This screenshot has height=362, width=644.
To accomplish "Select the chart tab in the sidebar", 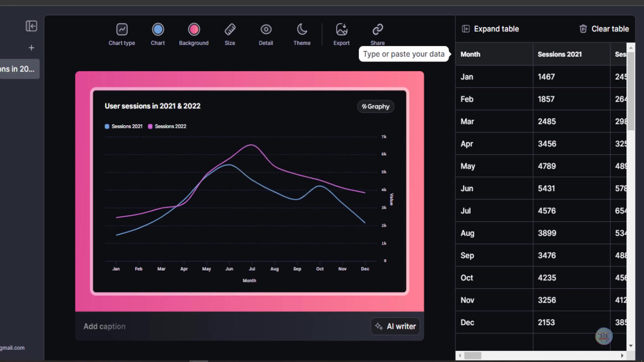I will click(x=18, y=69).
